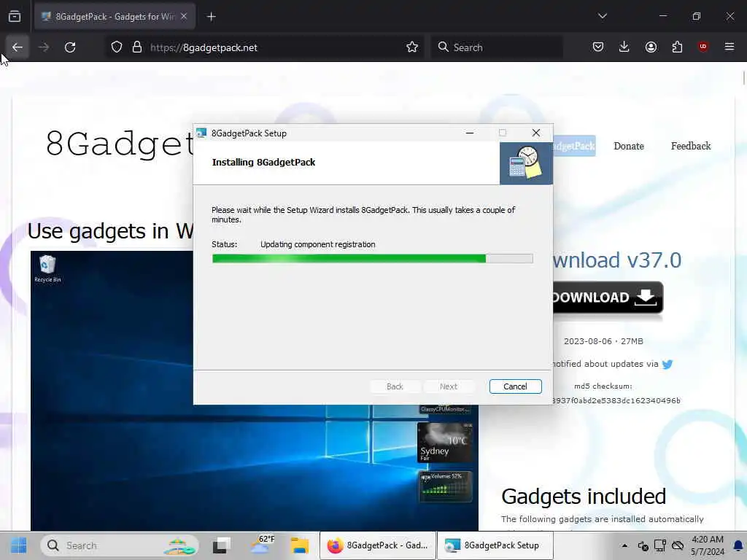
Task: Click the Download v37.0 heading
Action: click(x=617, y=260)
